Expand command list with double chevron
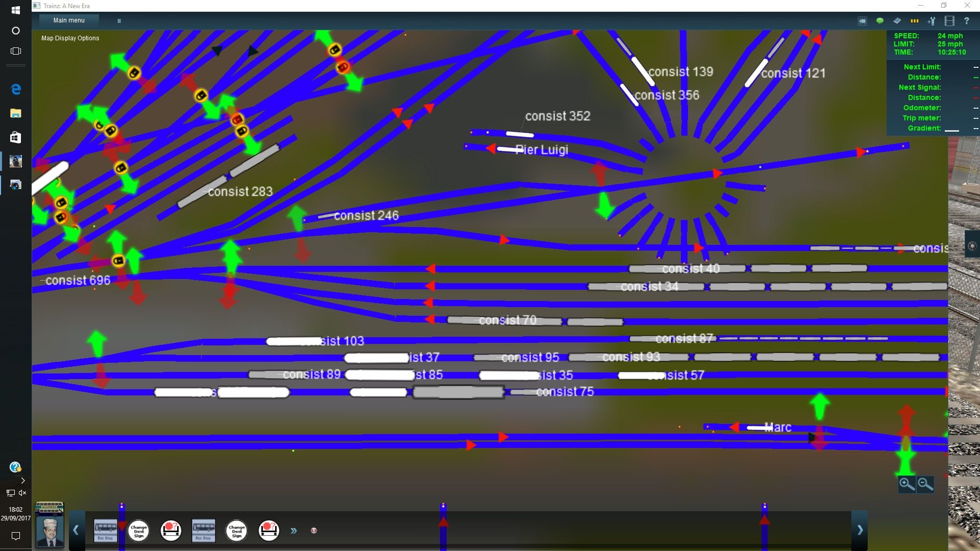Image resolution: width=980 pixels, height=551 pixels. pos(293,531)
